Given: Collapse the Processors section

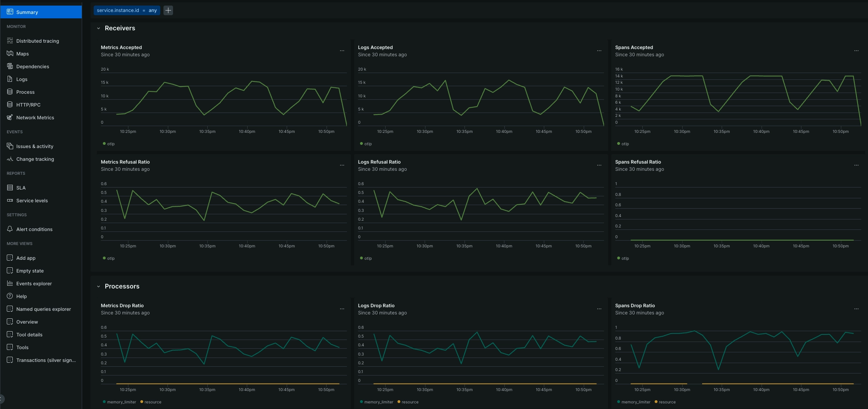Looking at the screenshot, I should (x=98, y=286).
